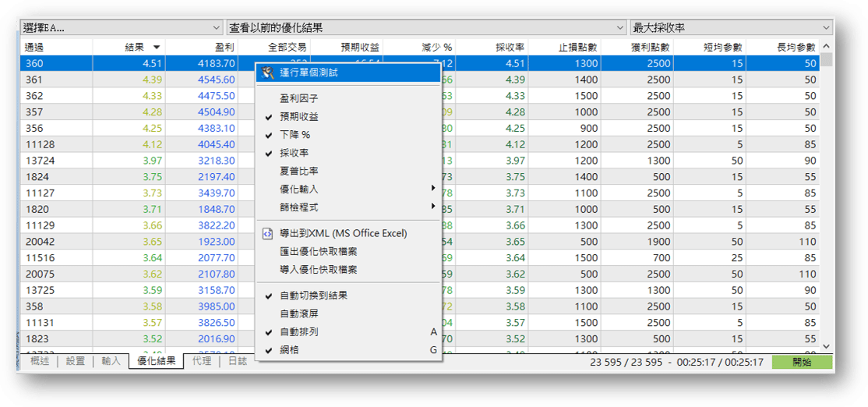Select row with pass 1824

click(420, 177)
